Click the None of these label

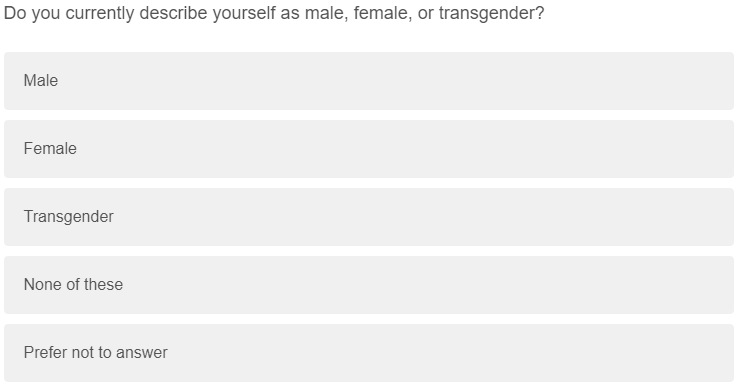[73, 284]
